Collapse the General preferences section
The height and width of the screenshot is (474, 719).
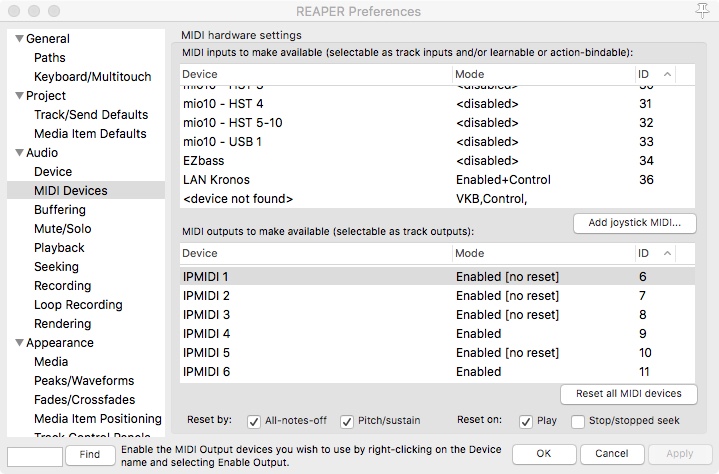tap(18, 39)
